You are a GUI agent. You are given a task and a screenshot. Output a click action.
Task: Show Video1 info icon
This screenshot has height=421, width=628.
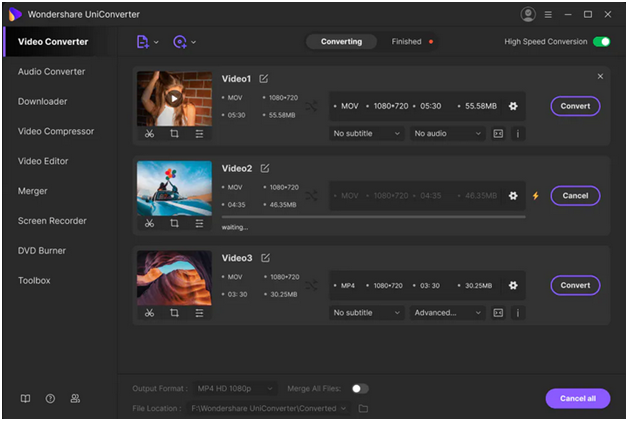pos(518,134)
